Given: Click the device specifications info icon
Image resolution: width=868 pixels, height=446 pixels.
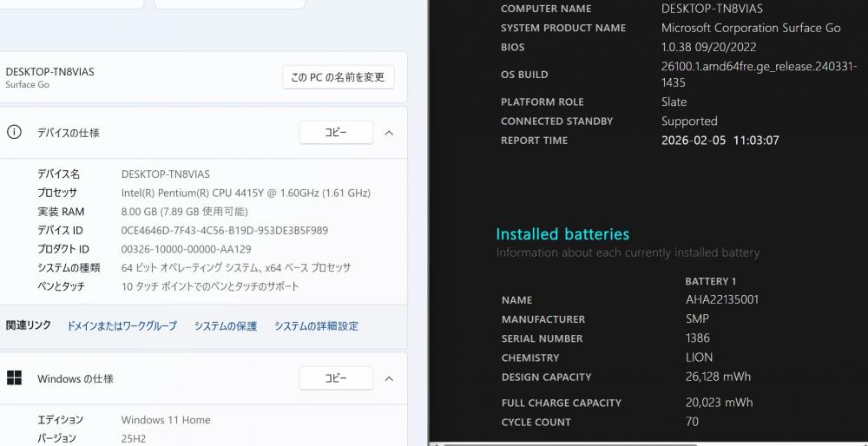Looking at the screenshot, I should coord(14,132).
